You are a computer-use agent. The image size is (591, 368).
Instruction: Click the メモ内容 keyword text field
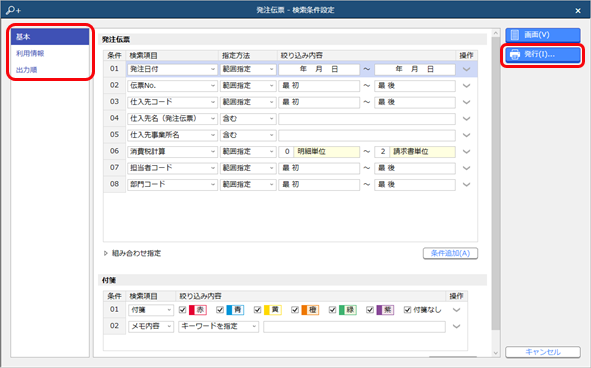354,327
